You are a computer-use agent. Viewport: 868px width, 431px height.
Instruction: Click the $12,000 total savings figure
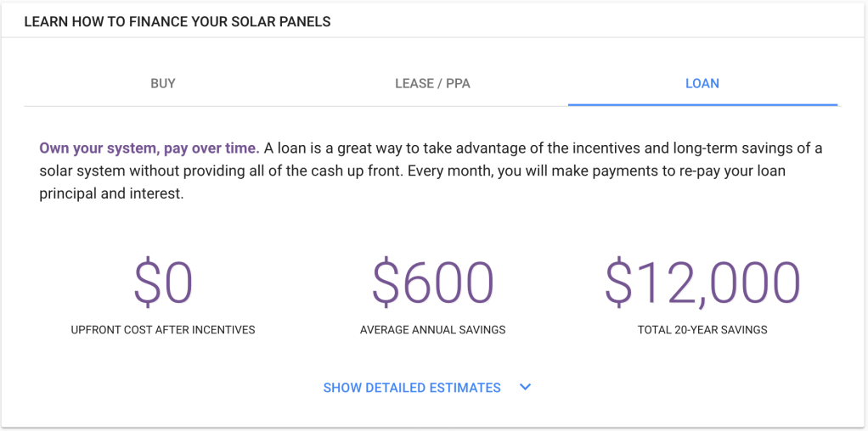[702, 283]
